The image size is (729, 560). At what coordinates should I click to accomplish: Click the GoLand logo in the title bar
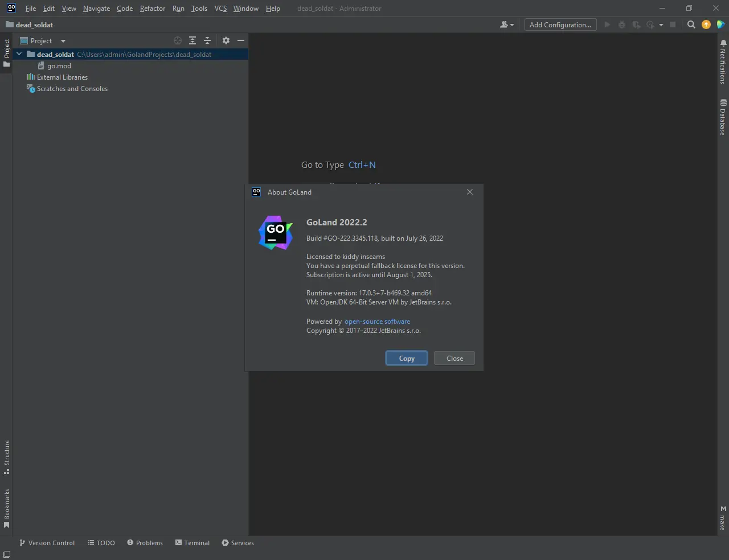point(11,8)
